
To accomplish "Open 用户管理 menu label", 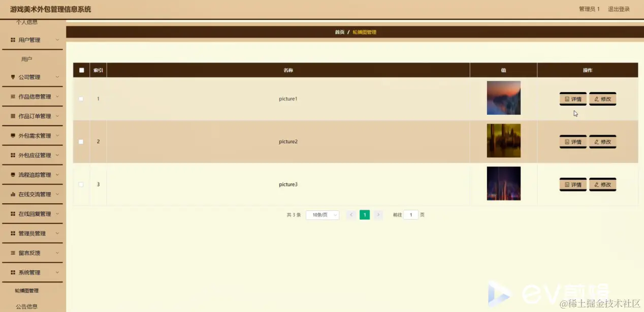I will 29,40.
